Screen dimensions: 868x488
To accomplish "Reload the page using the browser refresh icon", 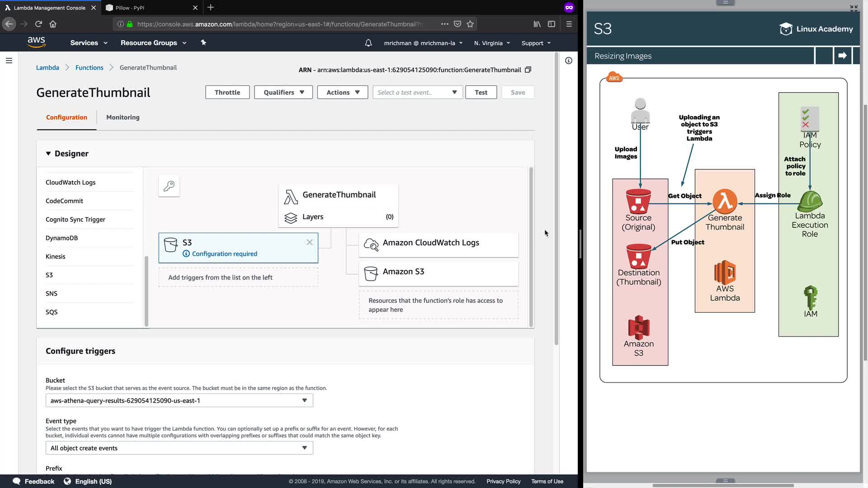I will coord(38,24).
